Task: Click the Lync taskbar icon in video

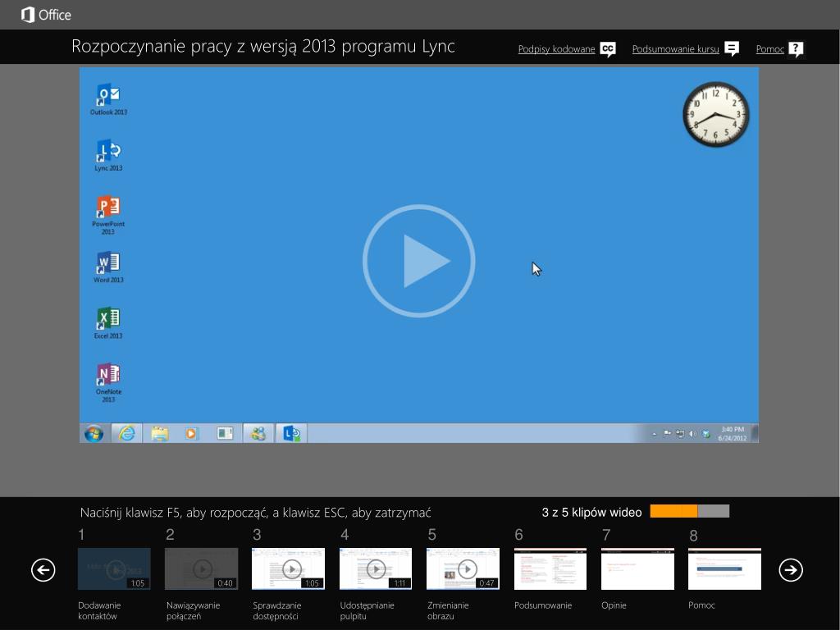Action: (291, 433)
